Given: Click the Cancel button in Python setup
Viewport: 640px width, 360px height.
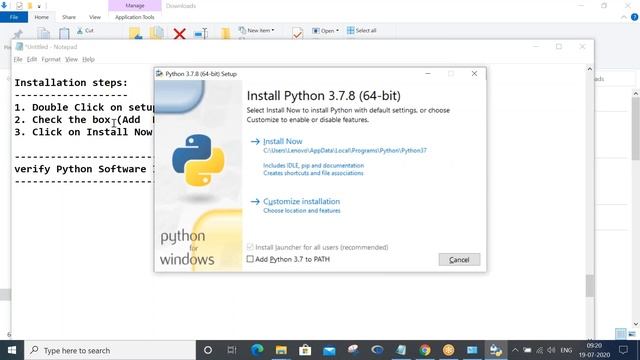Looking at the screenshot, I should (x=459, y=260).
